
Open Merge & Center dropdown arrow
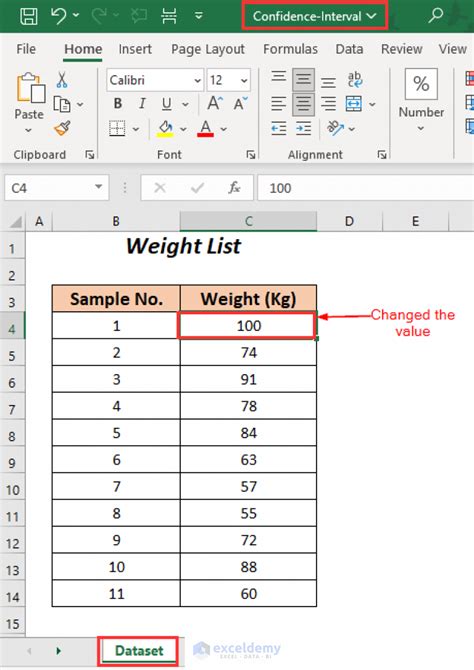(372, 104)
